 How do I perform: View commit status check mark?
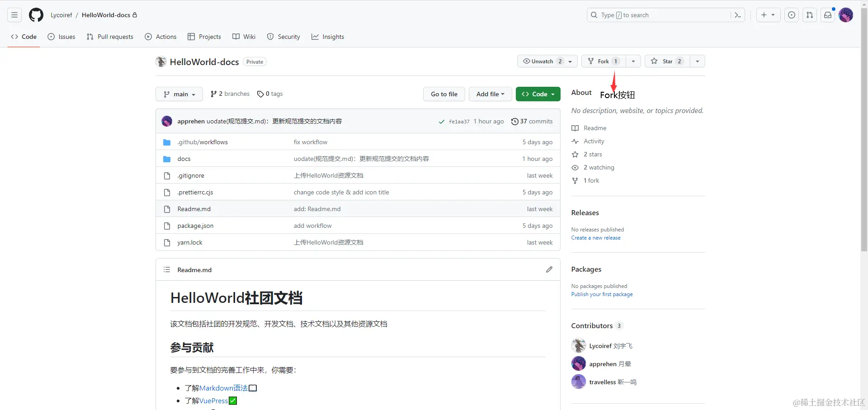(x=442, y=122)
